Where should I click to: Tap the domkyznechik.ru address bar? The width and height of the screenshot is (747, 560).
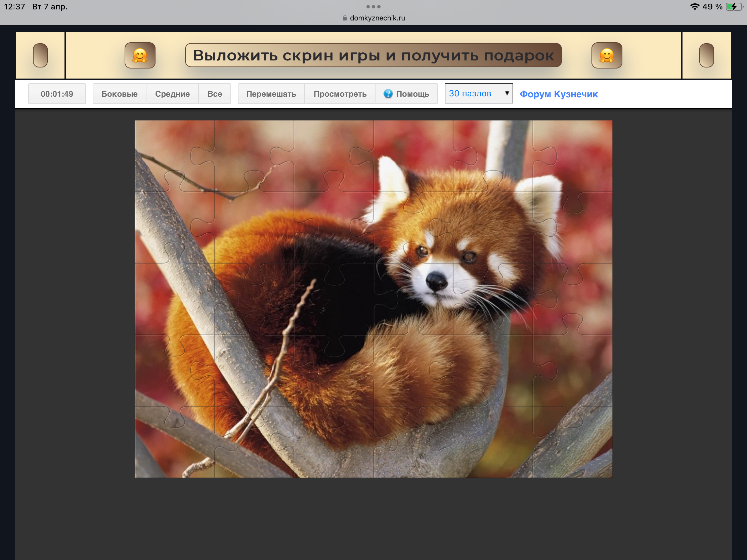pyautogui.click(x=377, y=18)
